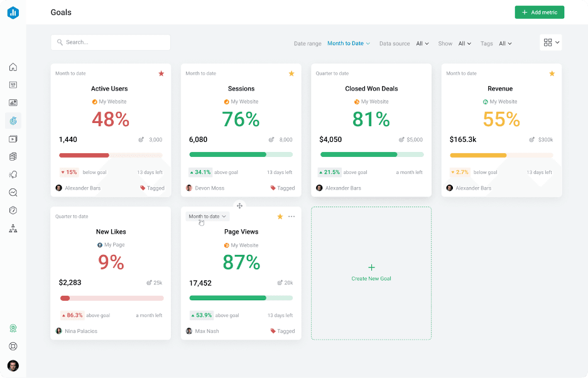Open the grid view layout dropdown
The width and height of the screenshot is (588, 378).
551,43
